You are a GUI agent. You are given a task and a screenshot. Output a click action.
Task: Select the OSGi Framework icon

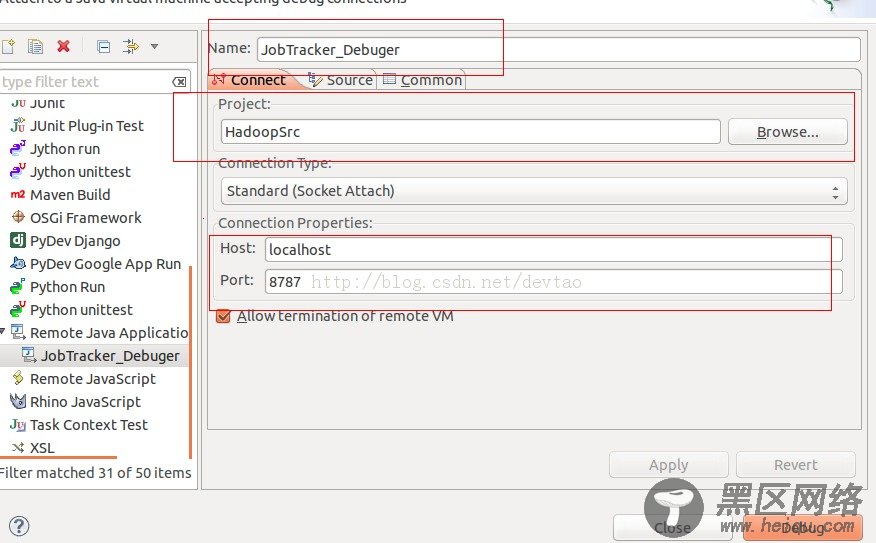point(18,217)
